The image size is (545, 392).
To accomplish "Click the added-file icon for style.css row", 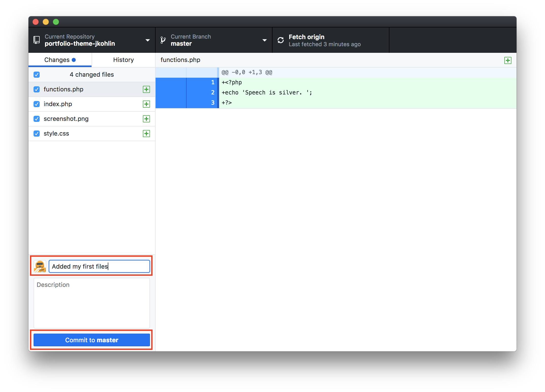I will 146,134.
